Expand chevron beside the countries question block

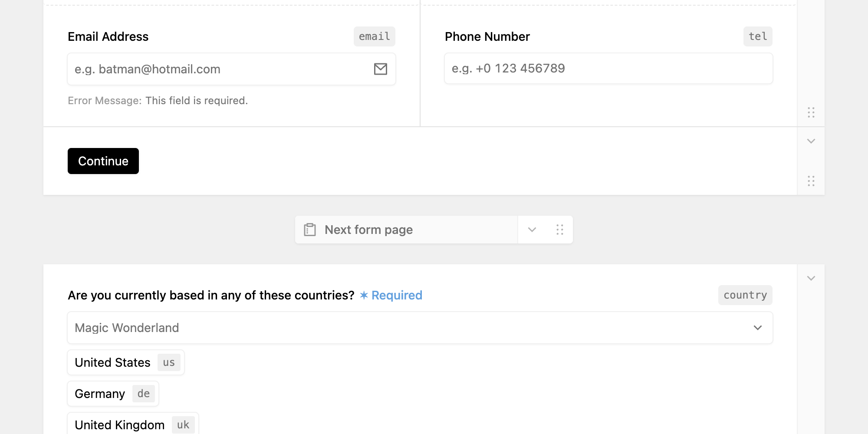click(x=811, y=278)
